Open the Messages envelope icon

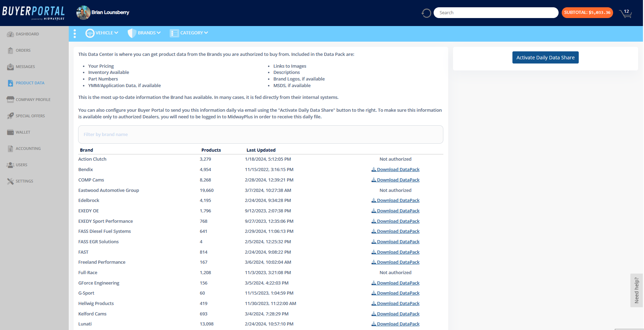tap(10, 67)
